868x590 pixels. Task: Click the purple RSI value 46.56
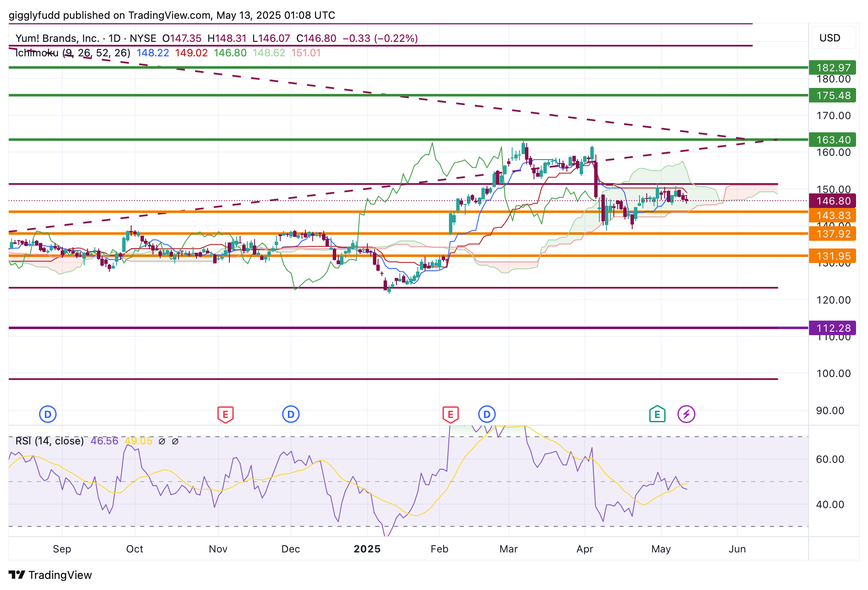[104, 441]
